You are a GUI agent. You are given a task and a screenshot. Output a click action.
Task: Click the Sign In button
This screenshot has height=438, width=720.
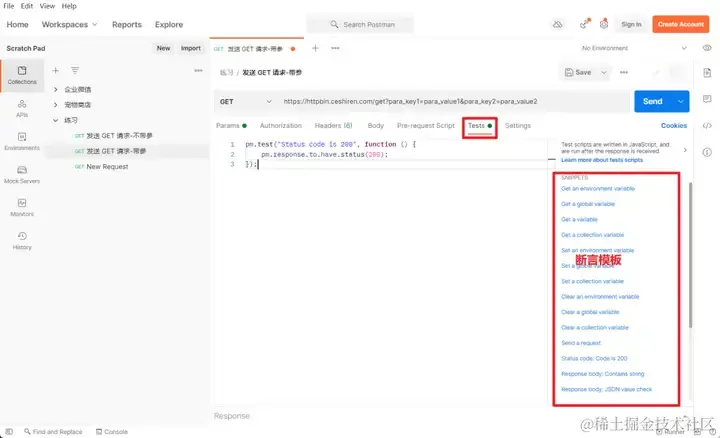pos(631,24)
